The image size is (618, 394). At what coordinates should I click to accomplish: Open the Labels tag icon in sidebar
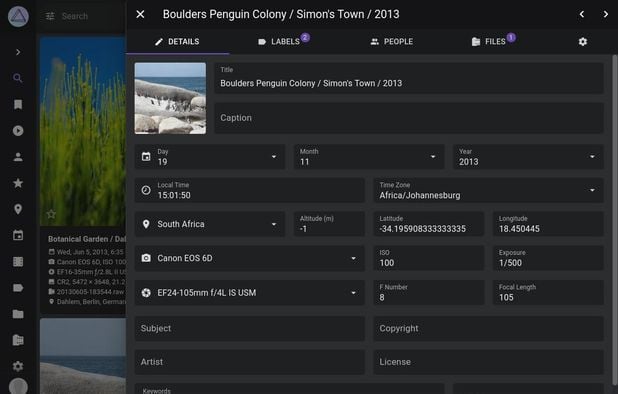pyautogui.click(x=18, y=288)
